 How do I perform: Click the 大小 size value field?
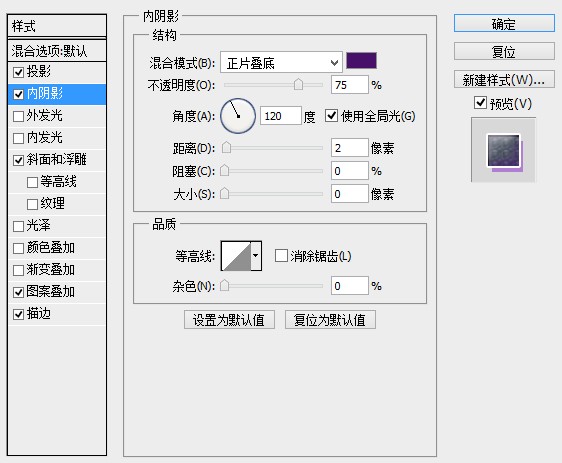point(350,194)
